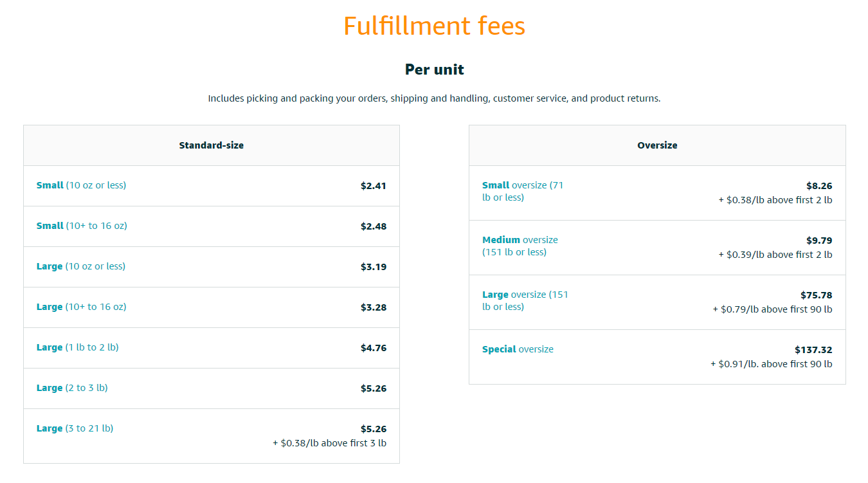Click the $4.76 large standard fee
Viewport: 868px width, 483px height.
[374, 348]
